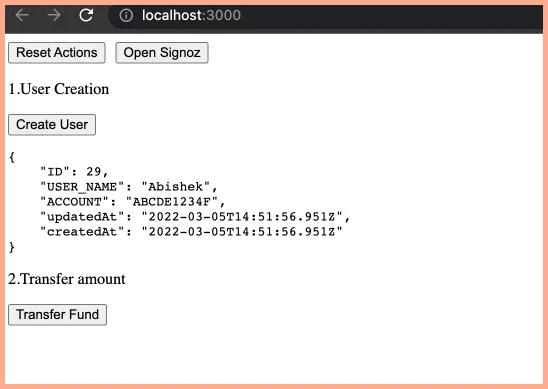548x389 pixels.
Task: Click the "USER_NAME" key in the response
Action: click(x=82, y=187)
